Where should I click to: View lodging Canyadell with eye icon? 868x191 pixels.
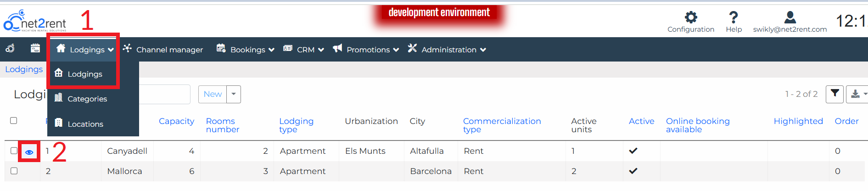(29, 152)
